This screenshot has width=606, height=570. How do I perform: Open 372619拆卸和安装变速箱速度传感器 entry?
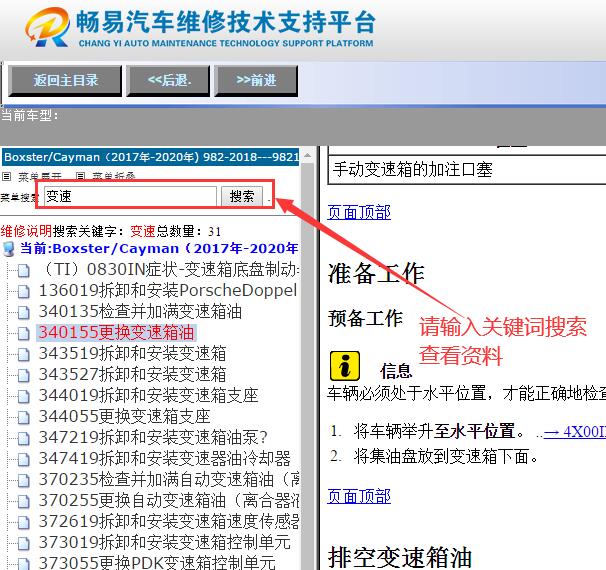[x=169, y=521]
